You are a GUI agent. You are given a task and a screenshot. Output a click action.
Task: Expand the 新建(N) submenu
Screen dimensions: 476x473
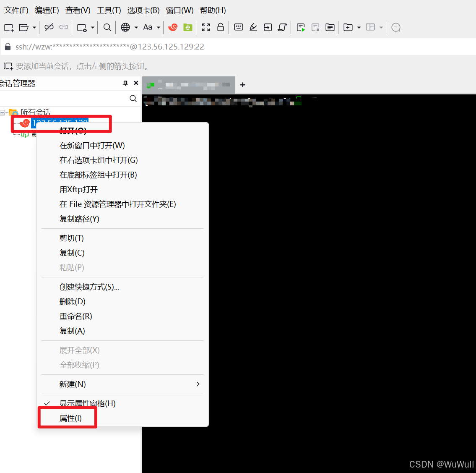tap(122, 384)
